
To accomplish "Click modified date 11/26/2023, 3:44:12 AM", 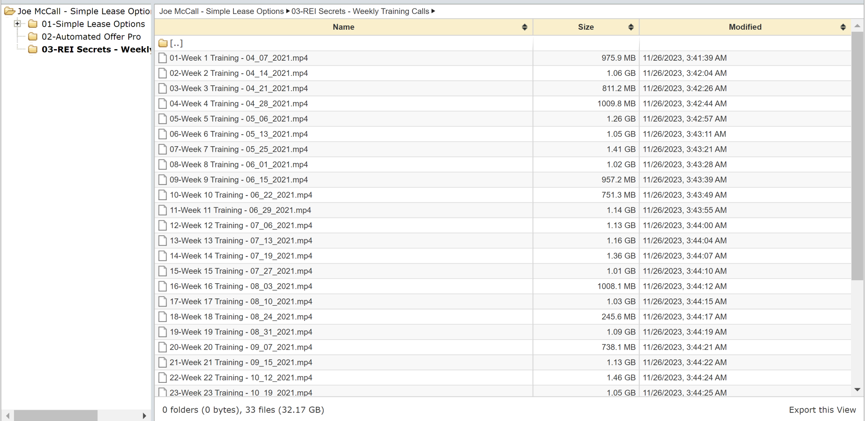I will (x=684, y=287).
